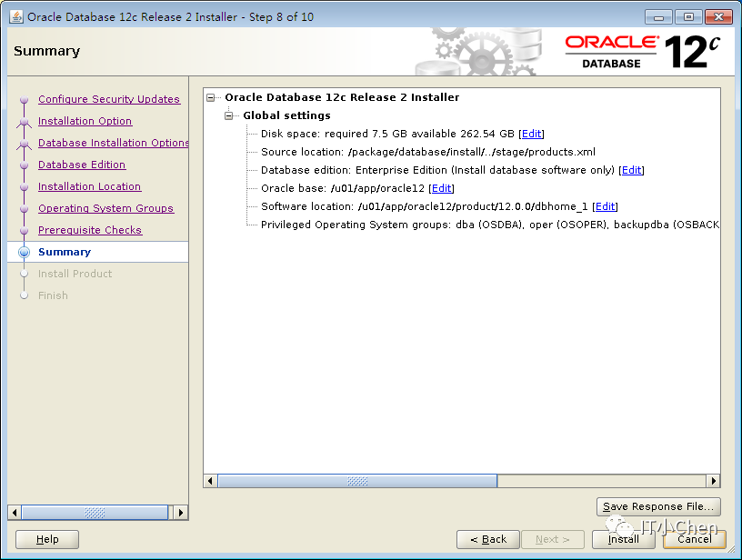Edit the Software location path

pyautogui.click(x=605, y=206)
